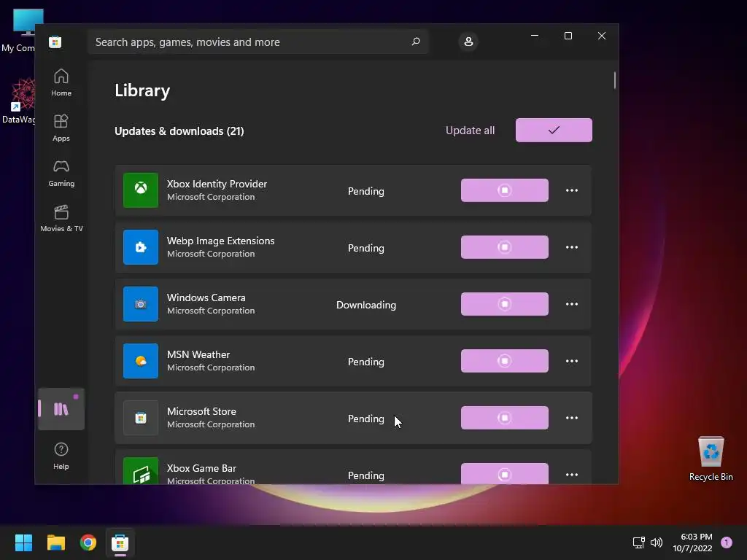Click the MSN Weather name
The height and width of the screenshot is (560, 747).
[198, 354]
